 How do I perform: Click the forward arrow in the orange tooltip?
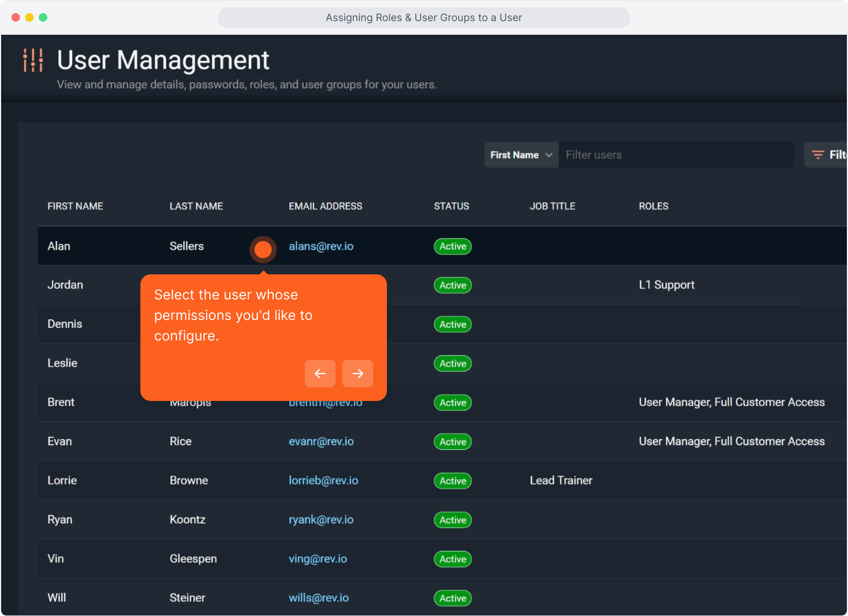[x=358, y=374]
